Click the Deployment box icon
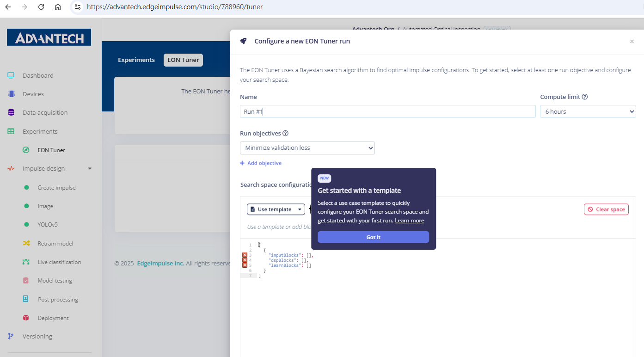The image size is (644, 357). click(x=26, y=318)
